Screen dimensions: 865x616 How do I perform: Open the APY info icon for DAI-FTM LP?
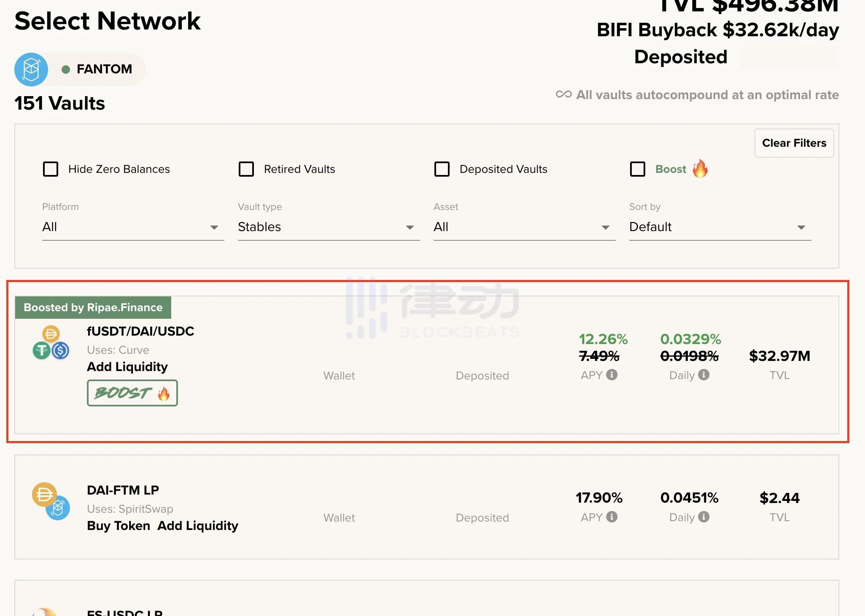pyautogui.click(x=612, y=516)
